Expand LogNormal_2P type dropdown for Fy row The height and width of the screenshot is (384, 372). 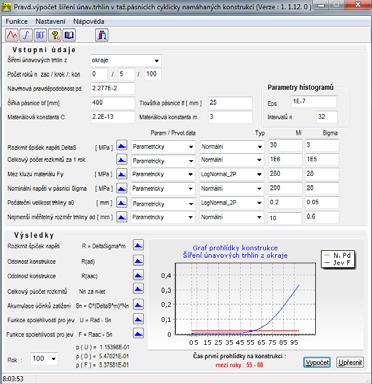260,174
